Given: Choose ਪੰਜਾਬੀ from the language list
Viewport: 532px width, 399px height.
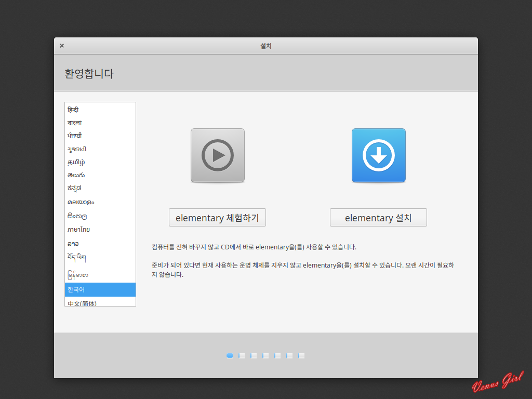Looking at the screenshot, I should pyautogui.click(x=100, y=136).
